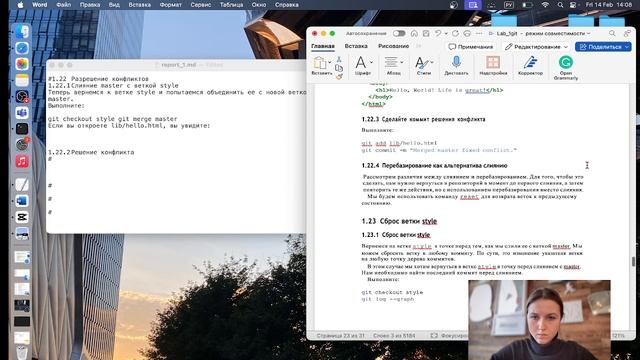Open the Абзац paragraph group
The height and width of the screenshot is (360, 640).
pyautogui.click(x=393, y=66)
